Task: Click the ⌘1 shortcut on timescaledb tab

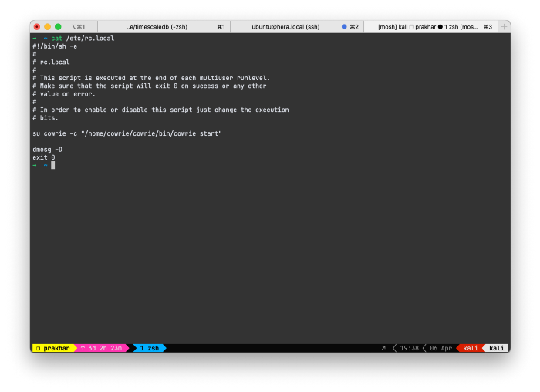Action: click(x=221, y=27)
